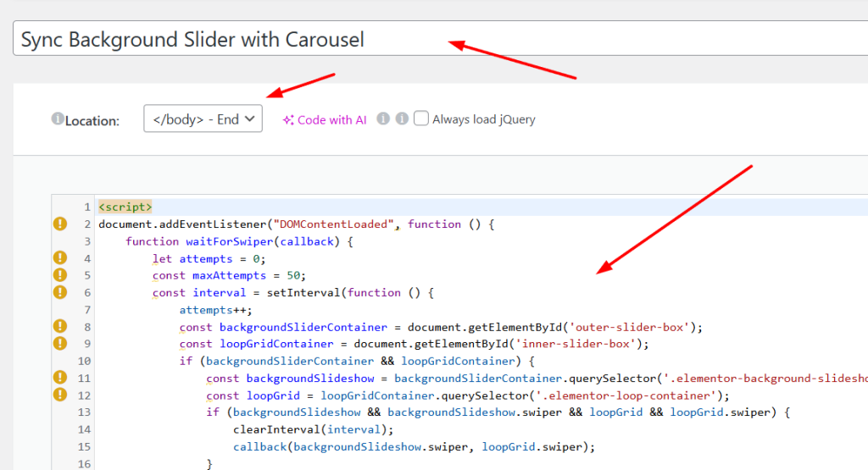Click the info icon beside Location label
The width and height of the screenshot is (868, 470).
pos(58,119)
